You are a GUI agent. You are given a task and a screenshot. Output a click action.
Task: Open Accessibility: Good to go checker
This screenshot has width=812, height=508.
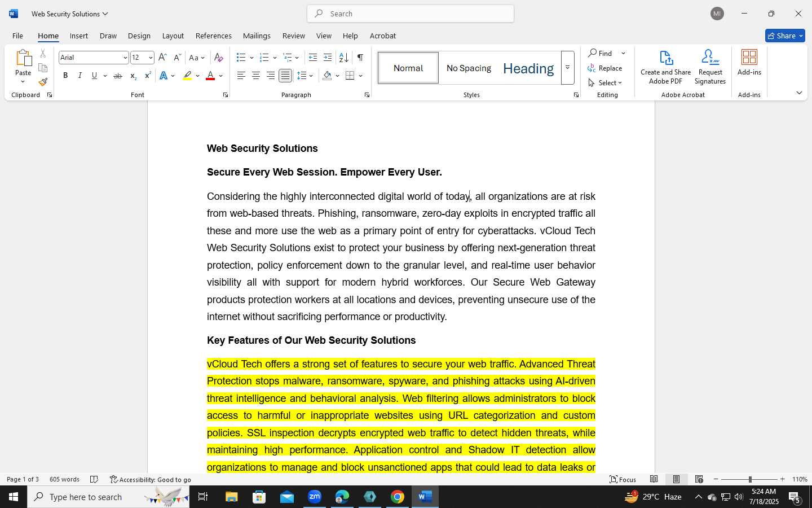click(x=151, y=479)
